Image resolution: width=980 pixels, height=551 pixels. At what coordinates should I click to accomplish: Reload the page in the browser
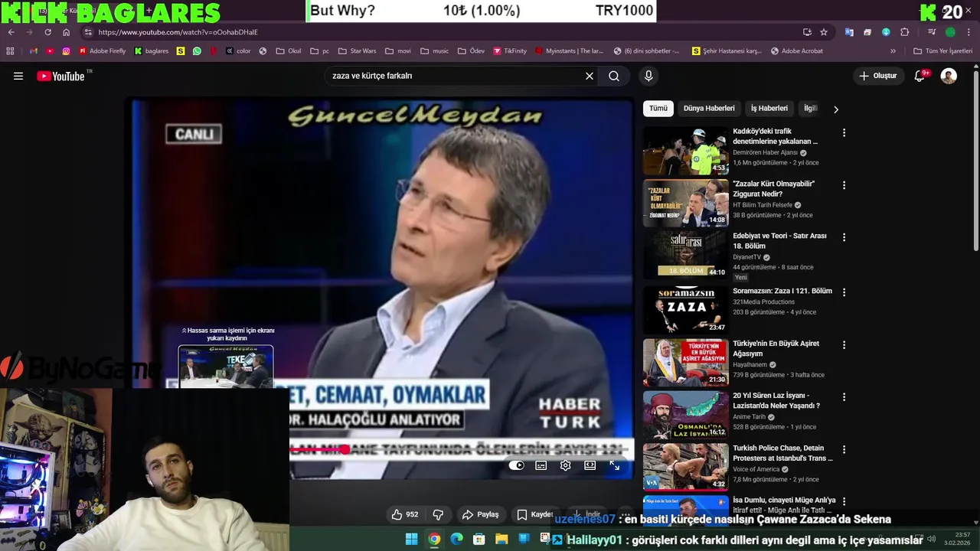point(47,32)
